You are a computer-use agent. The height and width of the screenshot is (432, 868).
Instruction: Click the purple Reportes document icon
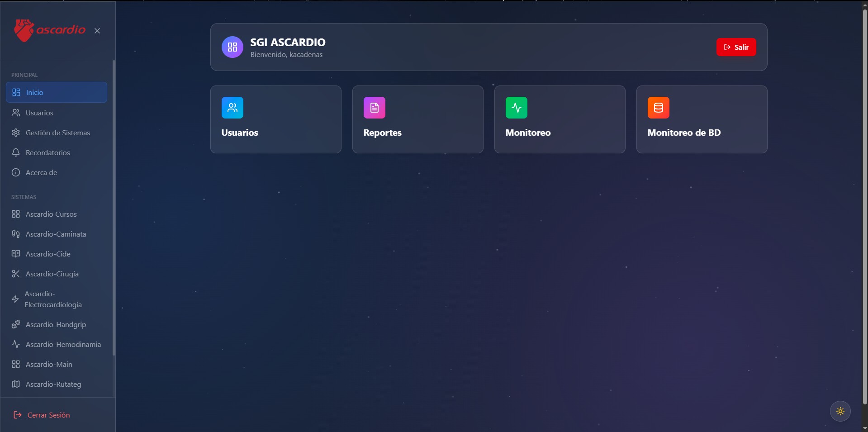tap(374, 108)
